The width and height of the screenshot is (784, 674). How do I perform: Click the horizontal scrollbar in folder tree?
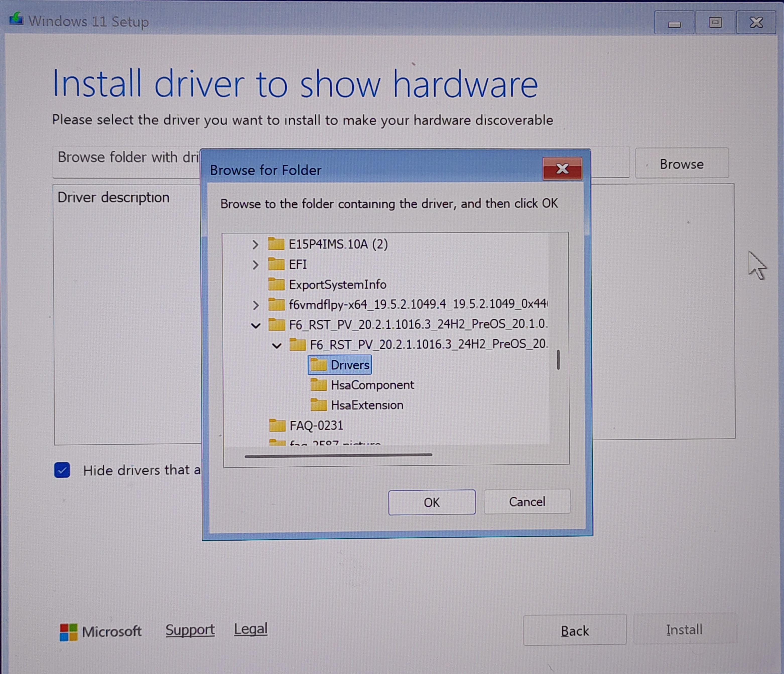[338, 455]
